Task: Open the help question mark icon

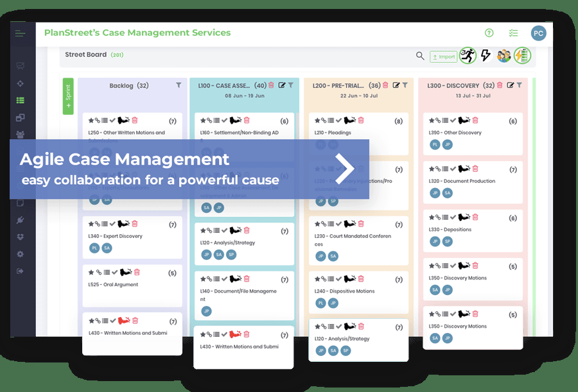Action: tap(489, 33)
